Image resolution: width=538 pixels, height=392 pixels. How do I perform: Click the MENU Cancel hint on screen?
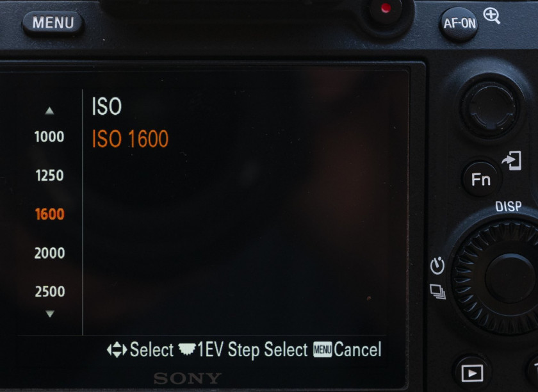347,350
